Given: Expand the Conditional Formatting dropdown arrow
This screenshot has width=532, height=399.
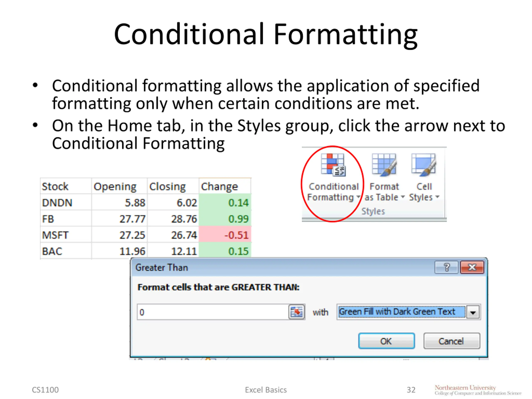Looking at the screenshot, I should (x=358, y=197).
